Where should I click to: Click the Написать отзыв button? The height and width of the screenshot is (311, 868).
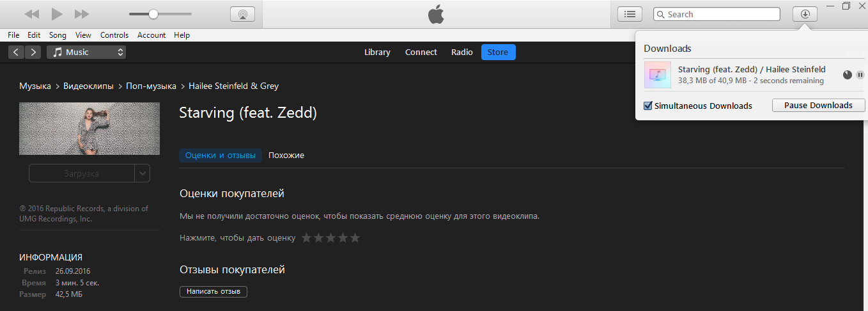(213, 292)
